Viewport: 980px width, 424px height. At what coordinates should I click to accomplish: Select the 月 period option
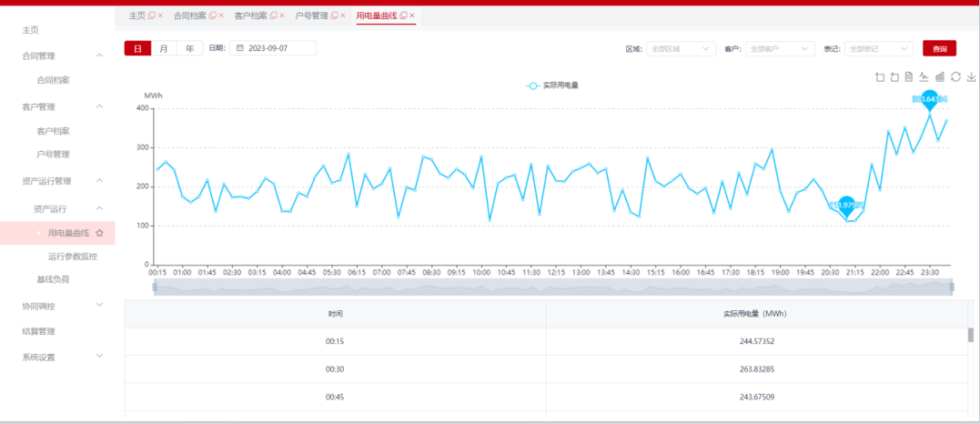tap(164, 49)
